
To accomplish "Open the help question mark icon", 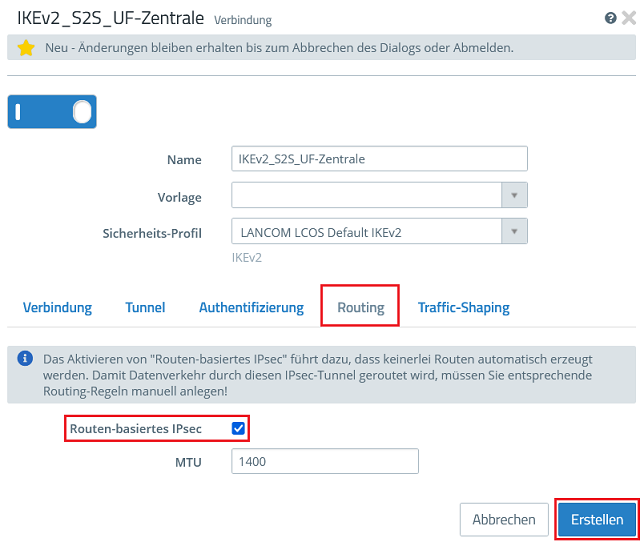I will point(611,18).
